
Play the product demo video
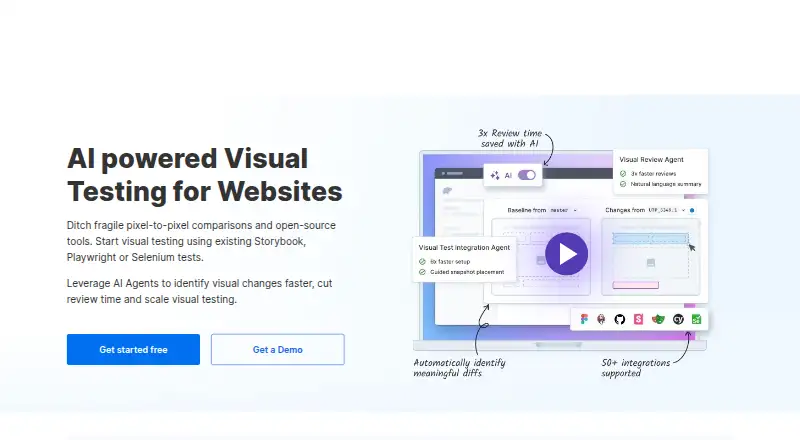pos(566,254)
